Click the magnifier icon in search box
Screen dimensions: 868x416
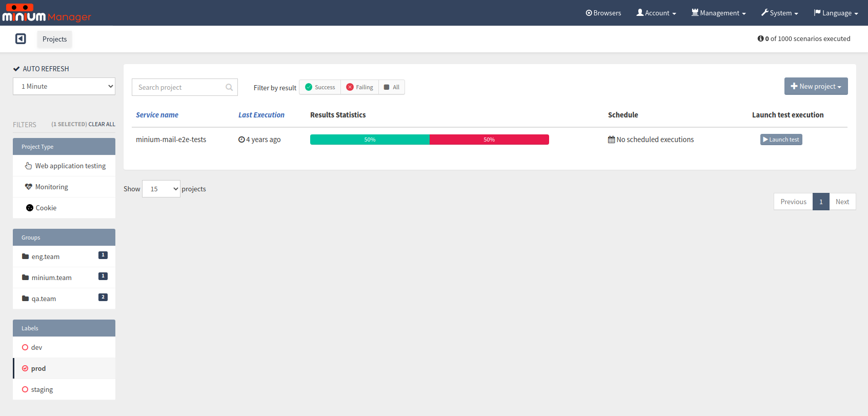click(x=229, y=87)
